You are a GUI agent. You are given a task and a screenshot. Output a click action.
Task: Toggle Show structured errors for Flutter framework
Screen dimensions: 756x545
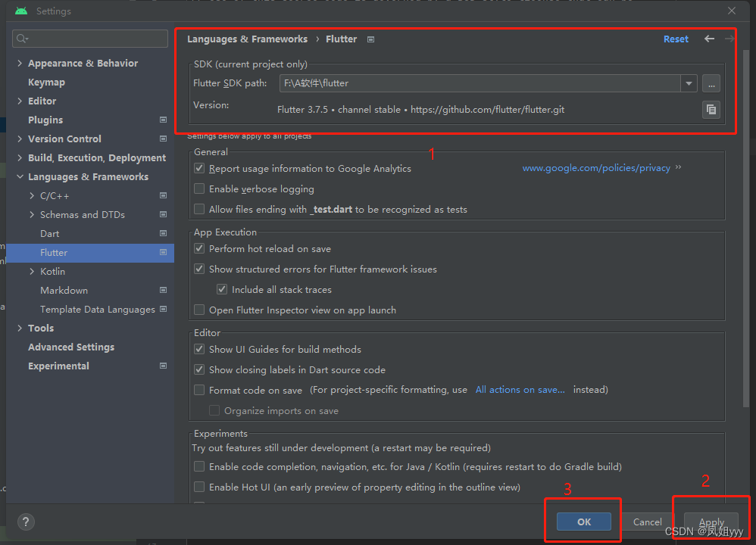click(199, 269)
